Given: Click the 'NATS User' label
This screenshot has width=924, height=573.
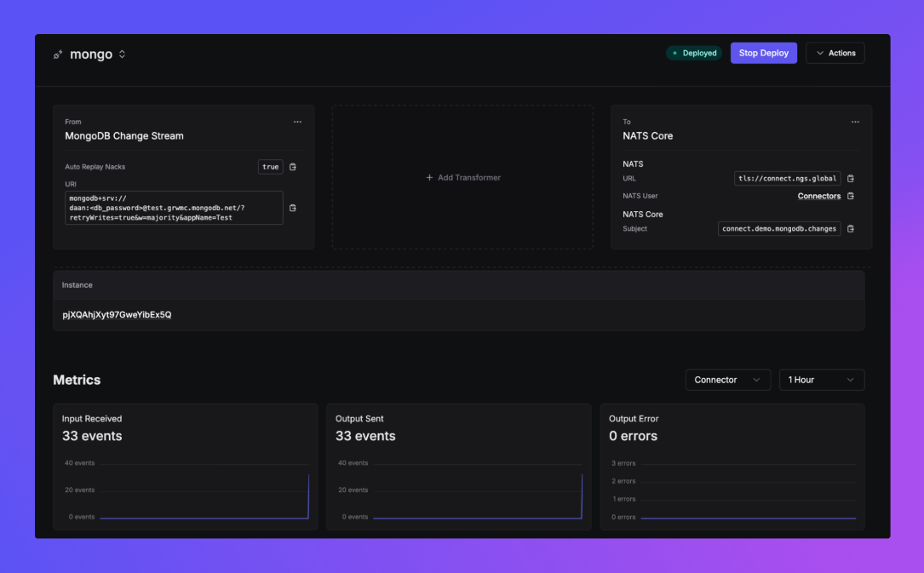Looking at the screenshot, I should pos(640,196).
